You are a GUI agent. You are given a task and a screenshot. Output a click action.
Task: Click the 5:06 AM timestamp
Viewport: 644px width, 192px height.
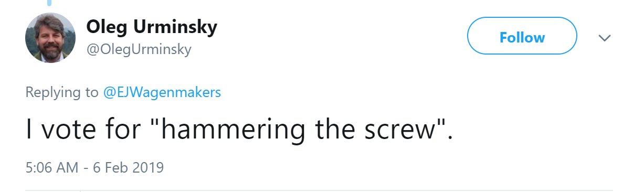coord(51,168)
